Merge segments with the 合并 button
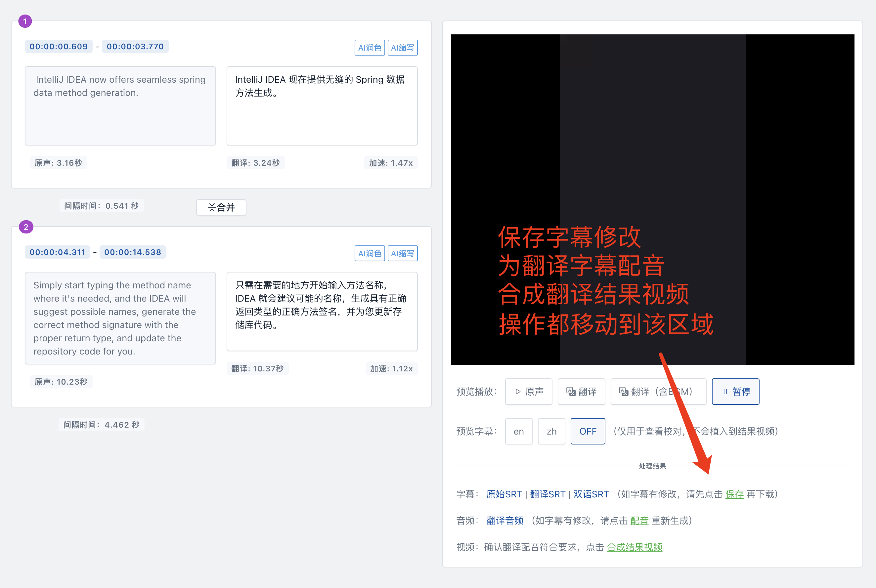 [221, 207]
